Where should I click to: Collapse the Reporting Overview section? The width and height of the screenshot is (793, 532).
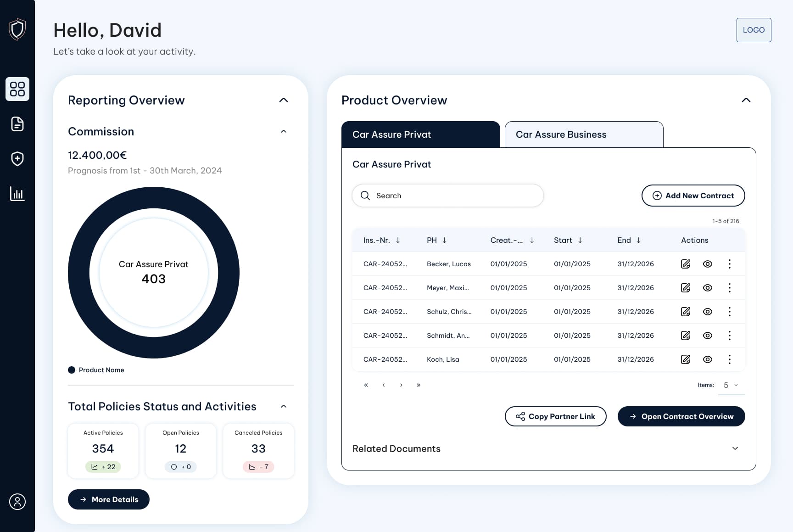(x=284, y=100)
